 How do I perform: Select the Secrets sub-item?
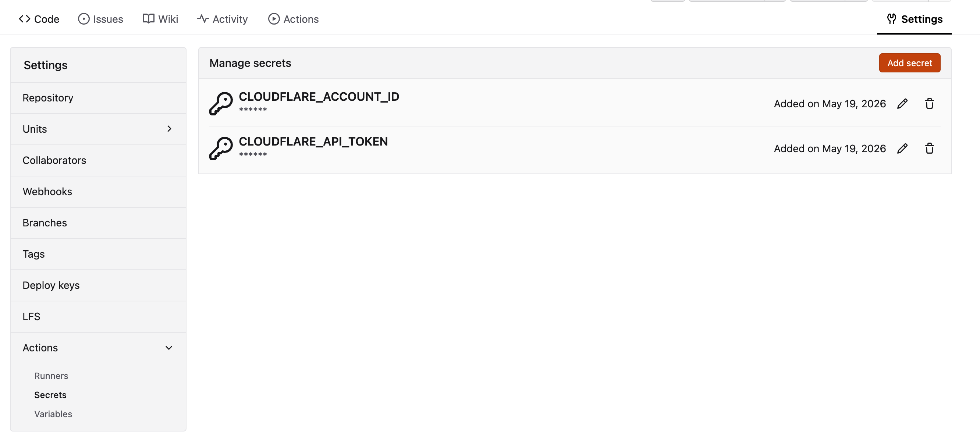coord(50,395)
